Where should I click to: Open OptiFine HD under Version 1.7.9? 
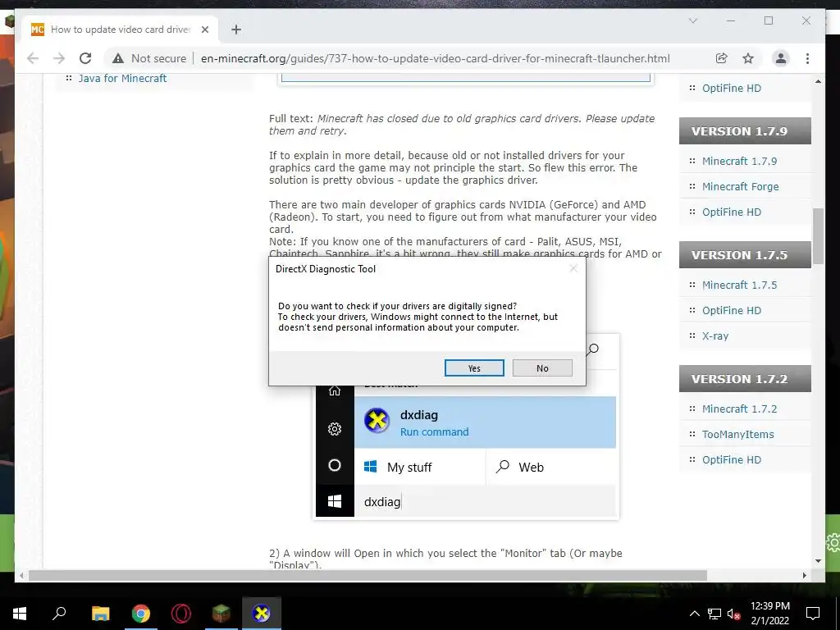[x=731, y=212]
